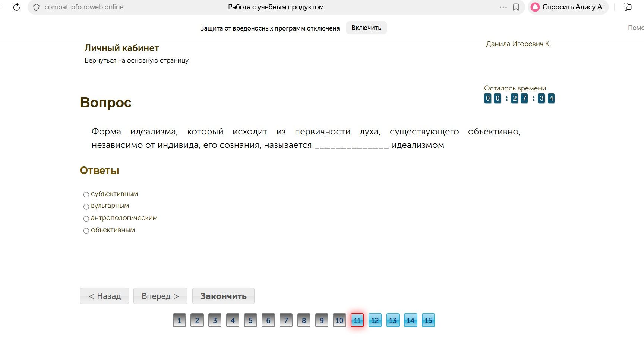The image size is (644, 362).
Task: Bookmark this page using the bookmark icon
Action: pos(516,7)
